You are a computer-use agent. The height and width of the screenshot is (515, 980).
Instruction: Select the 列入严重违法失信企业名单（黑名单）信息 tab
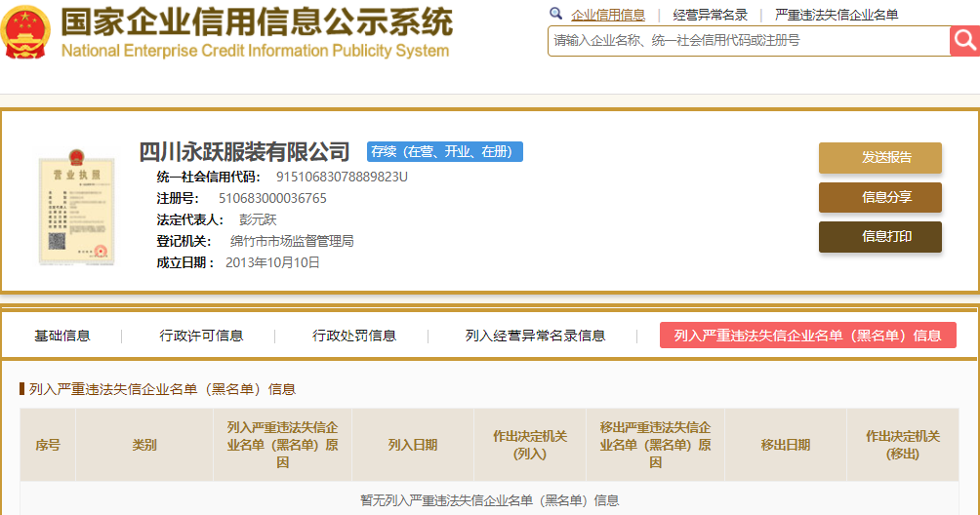click(808, 336)
